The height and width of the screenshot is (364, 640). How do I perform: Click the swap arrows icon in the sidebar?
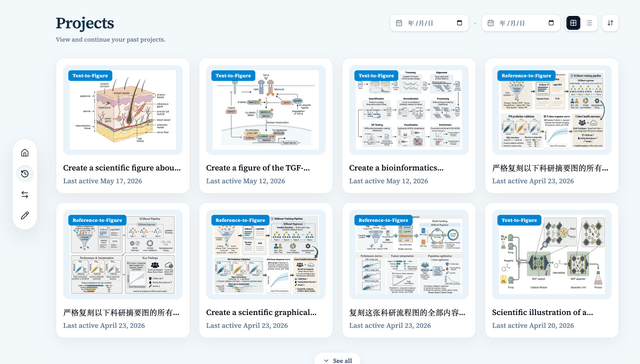[x=25, y=195]
